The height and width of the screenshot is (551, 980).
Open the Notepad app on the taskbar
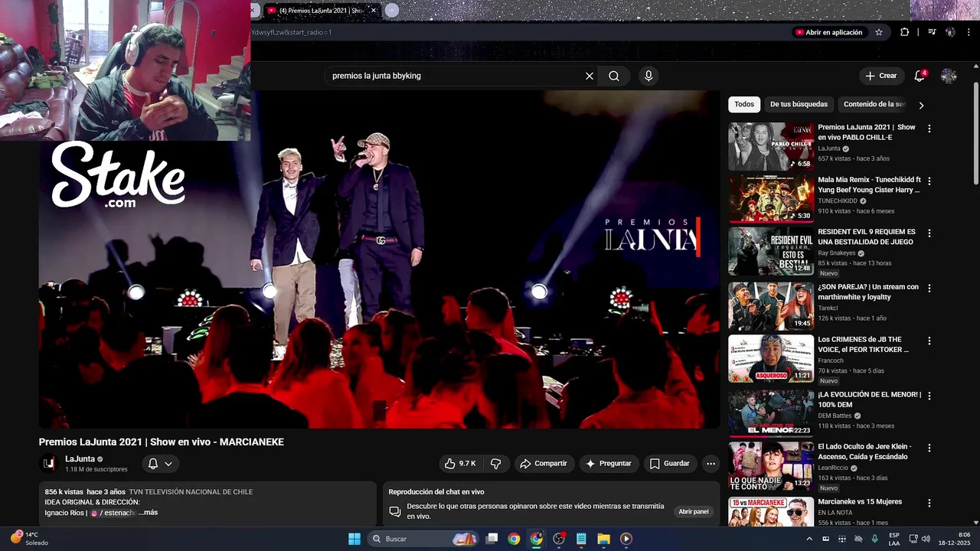click(581, 539)
